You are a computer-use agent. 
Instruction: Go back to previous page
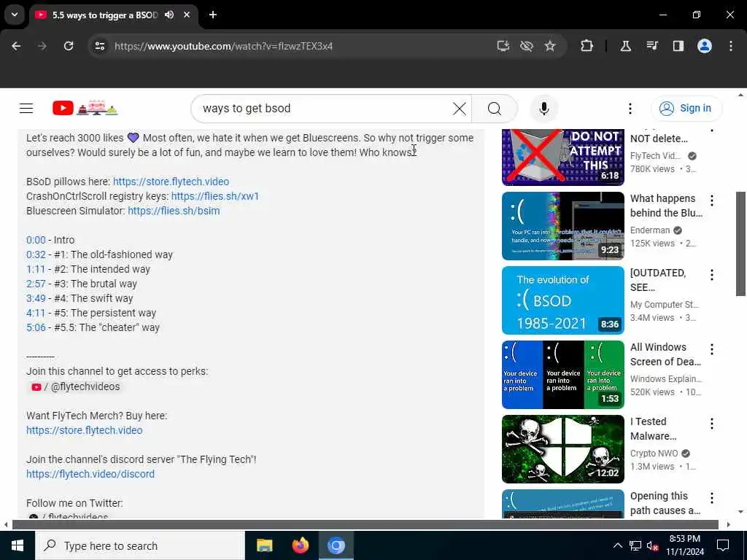point(16,46)
